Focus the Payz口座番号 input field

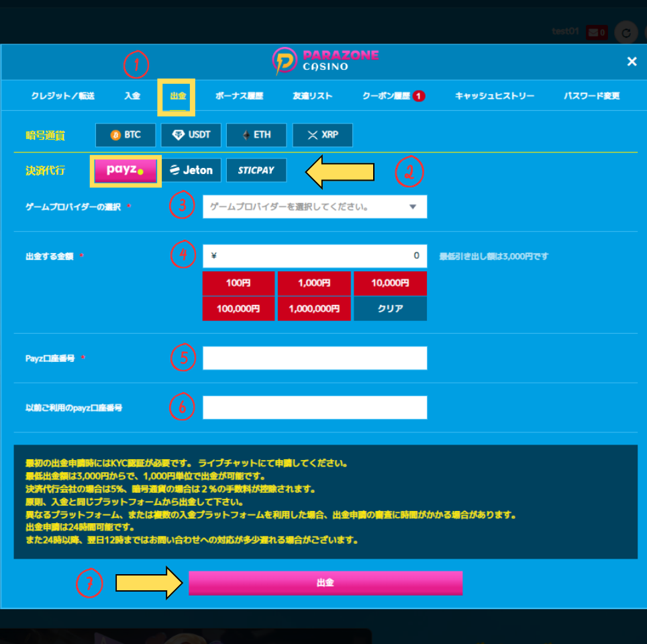pos(315,358)
